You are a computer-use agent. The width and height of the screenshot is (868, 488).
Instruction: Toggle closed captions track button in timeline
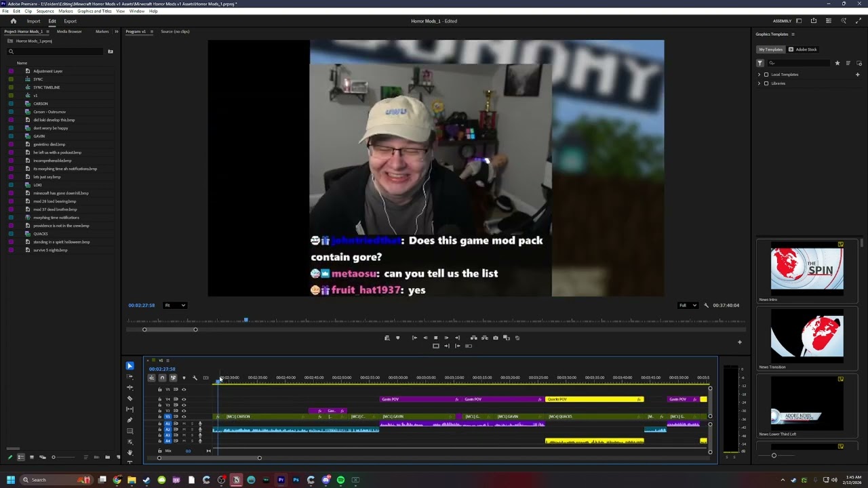point(205,378)
